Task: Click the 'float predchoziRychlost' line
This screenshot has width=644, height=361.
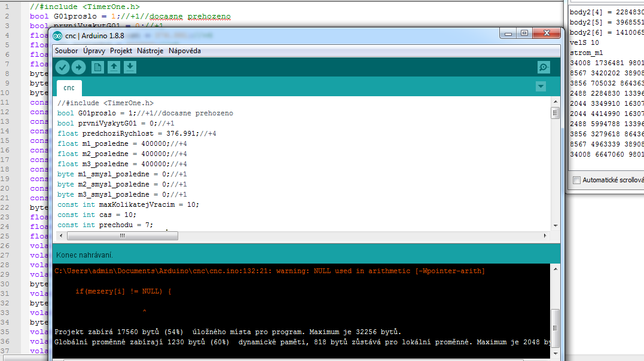Action: [136, 133]
